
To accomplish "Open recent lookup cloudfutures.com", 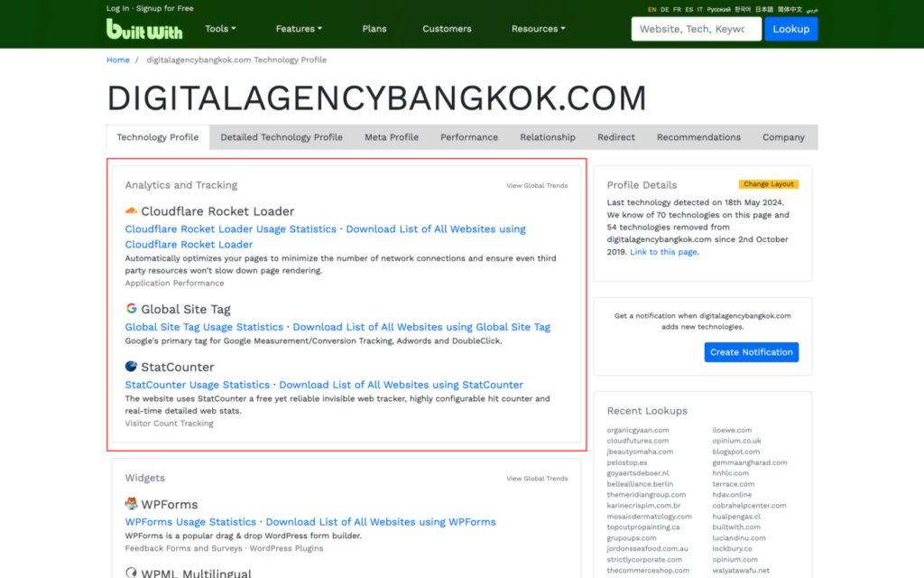I will click(x=638, y=441).
